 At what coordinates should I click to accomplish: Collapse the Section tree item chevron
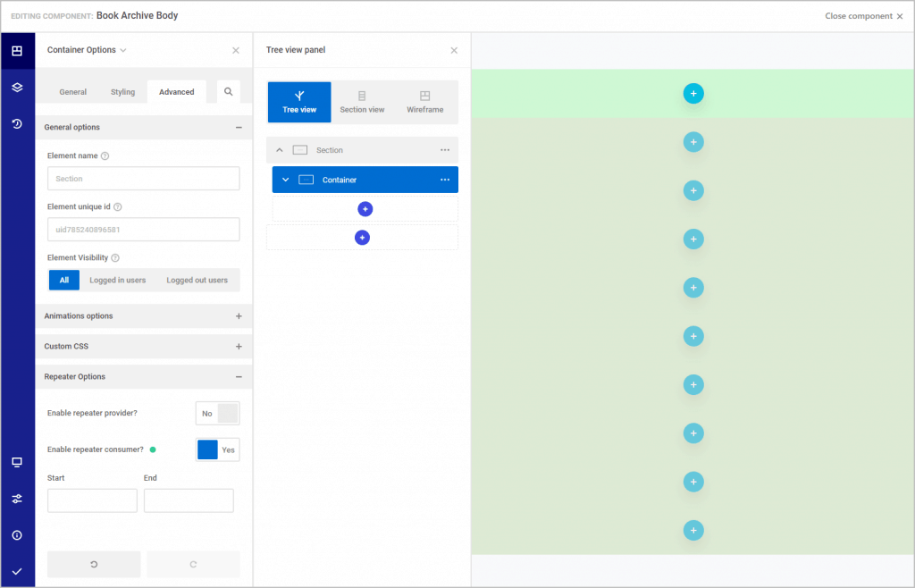(280, 150)
